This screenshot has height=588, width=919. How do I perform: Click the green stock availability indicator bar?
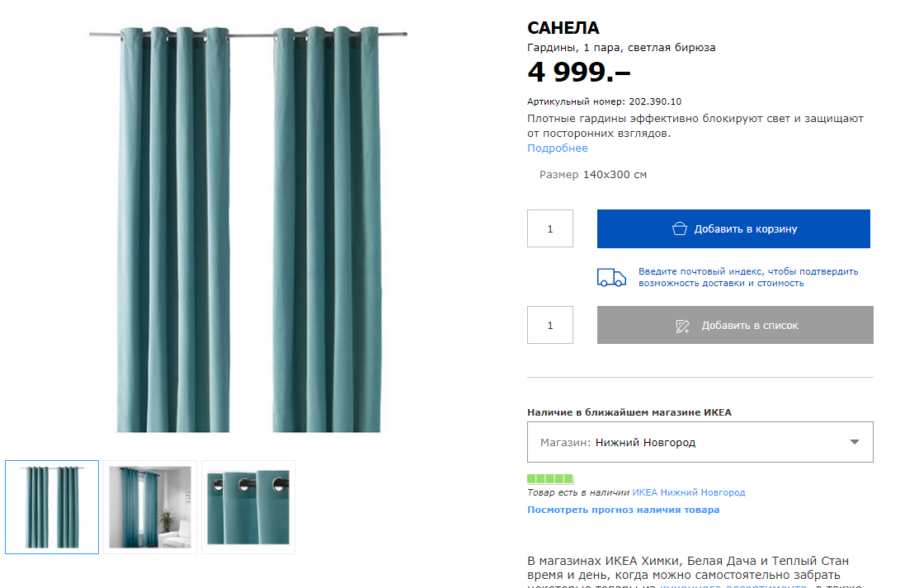point(549,478)
